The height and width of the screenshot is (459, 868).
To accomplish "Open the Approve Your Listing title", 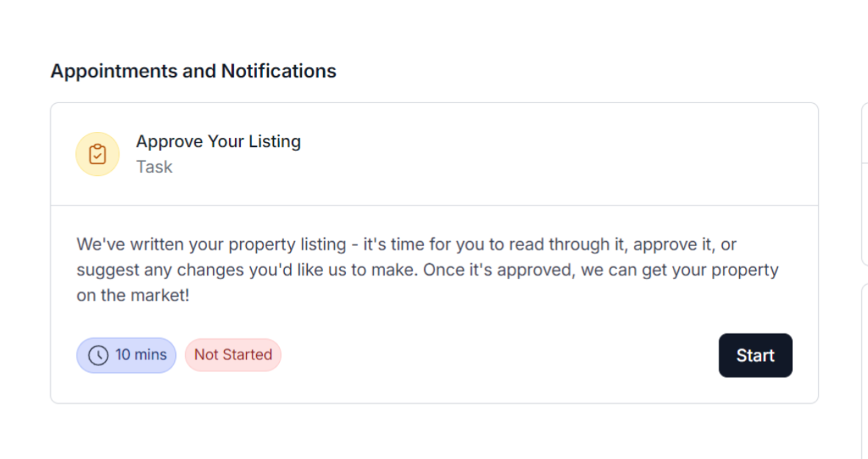I will click(219, 141).
